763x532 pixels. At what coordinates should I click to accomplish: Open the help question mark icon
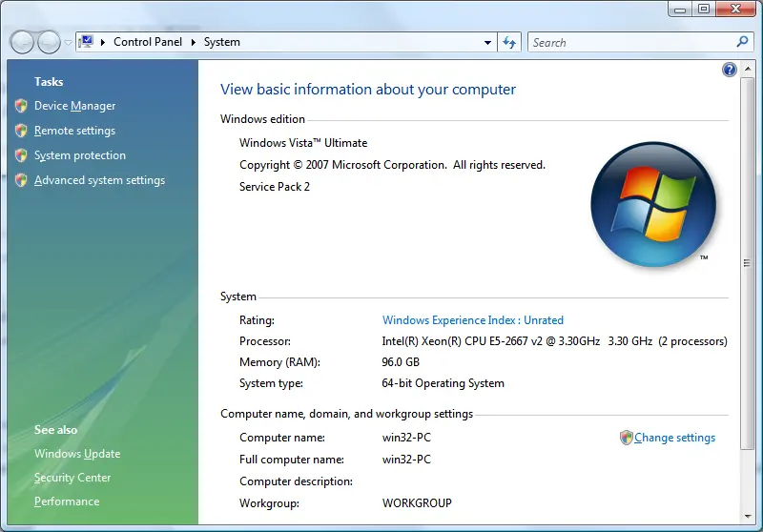[729, 70]
